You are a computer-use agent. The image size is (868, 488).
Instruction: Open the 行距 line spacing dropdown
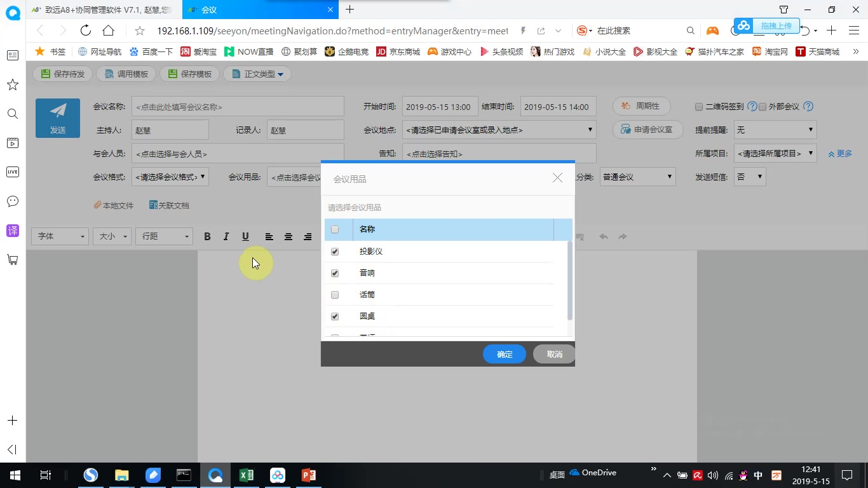click(164, 236)
